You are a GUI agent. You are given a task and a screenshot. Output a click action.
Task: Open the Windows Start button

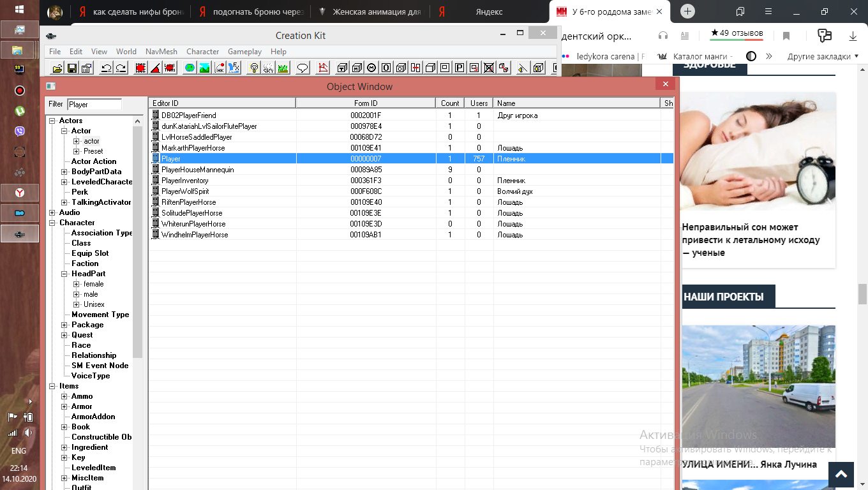click(x=20, y=10)
